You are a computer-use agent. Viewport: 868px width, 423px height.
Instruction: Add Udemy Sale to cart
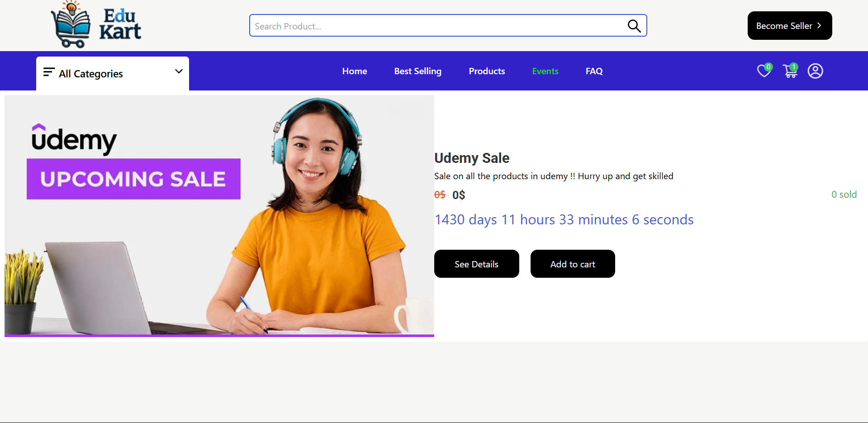(573, 264)
